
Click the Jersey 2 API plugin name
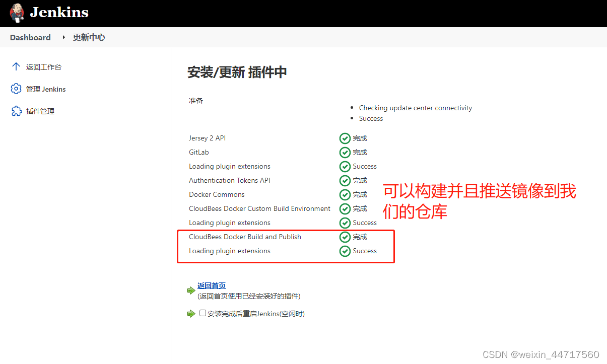(208, 138)
